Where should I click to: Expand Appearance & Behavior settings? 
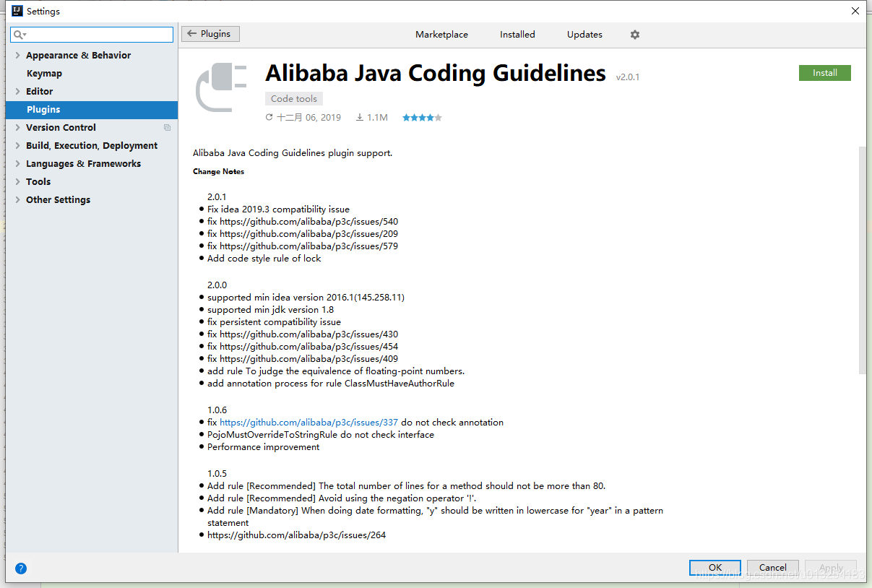pos(17,56)
